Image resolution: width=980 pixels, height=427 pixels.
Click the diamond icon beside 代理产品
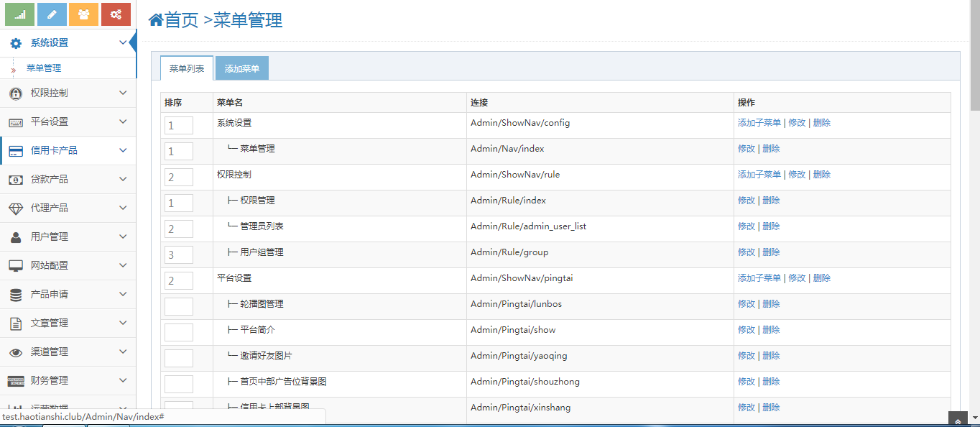[16, 208]
